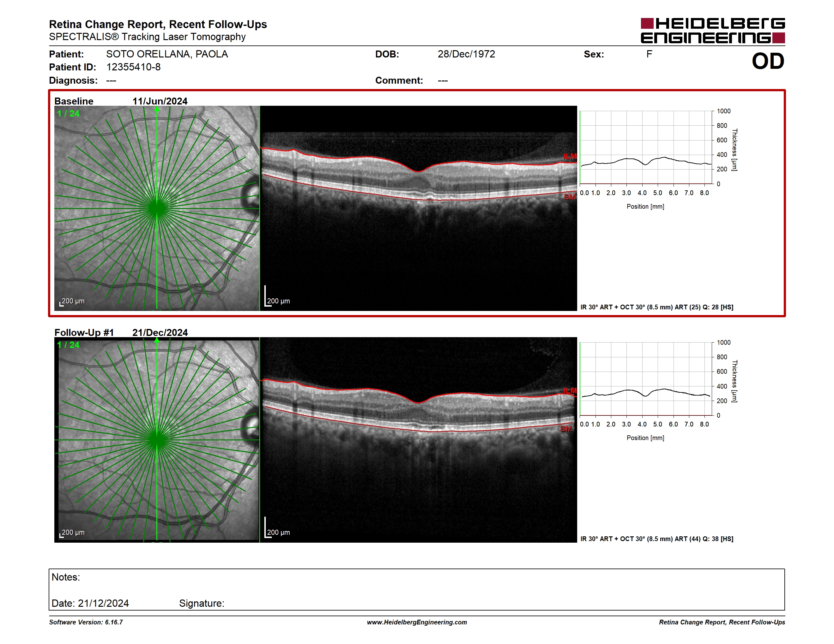Click 'Thickness [µm]' axis label of Baseline graph
The height and width of the screenshot is (644, 834).
(x=734, y=150)
